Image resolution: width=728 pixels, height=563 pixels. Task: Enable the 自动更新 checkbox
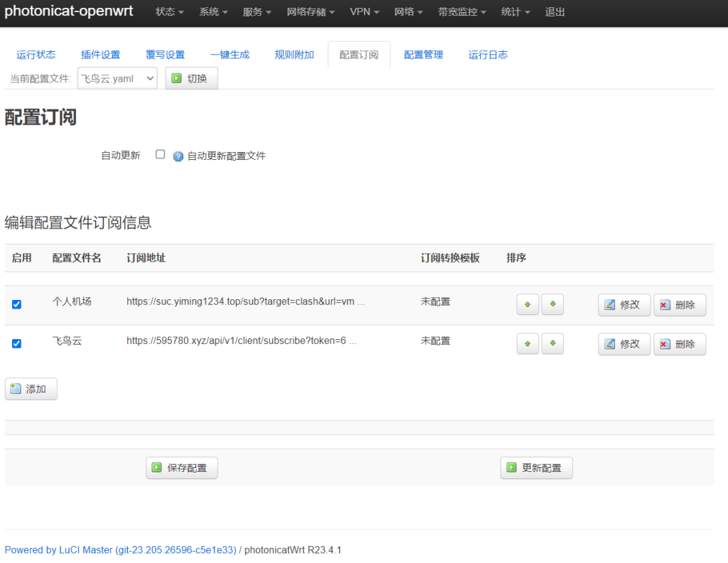[x=160, y=154]
